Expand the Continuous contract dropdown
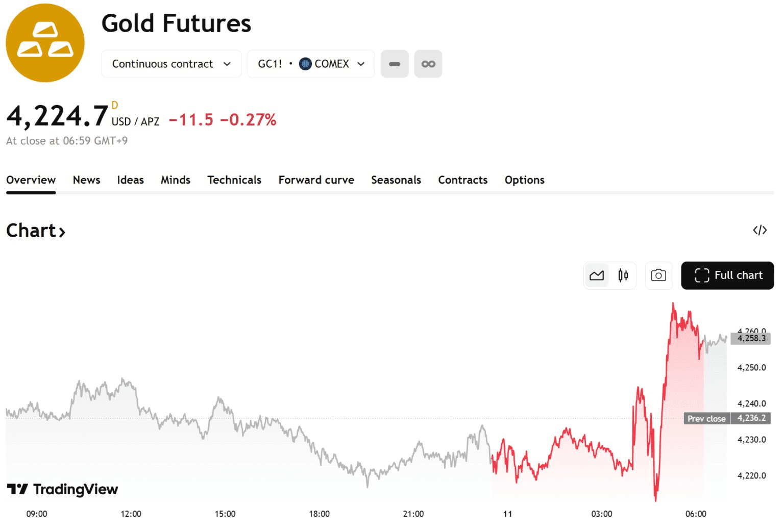The height and width of the screenshot is (532, 784). [171, 64]
